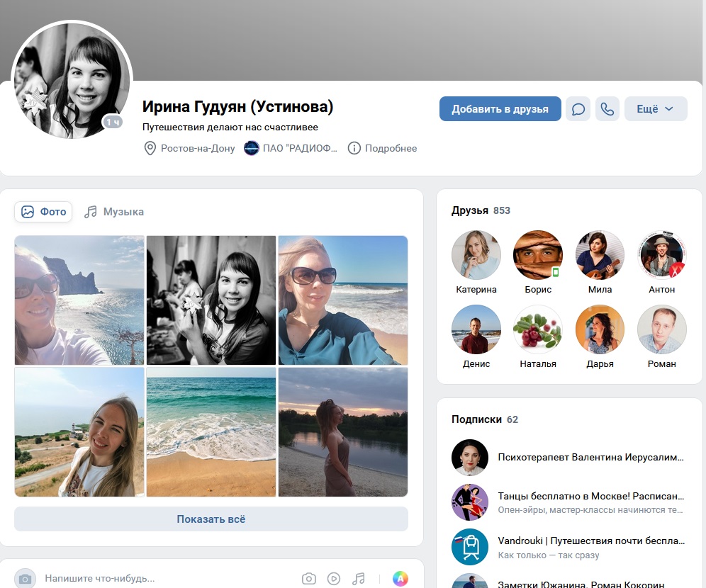Click profile name Ирина Гудуян (Устинова)
The image size is (706, 588).
[x=237, y=107]
